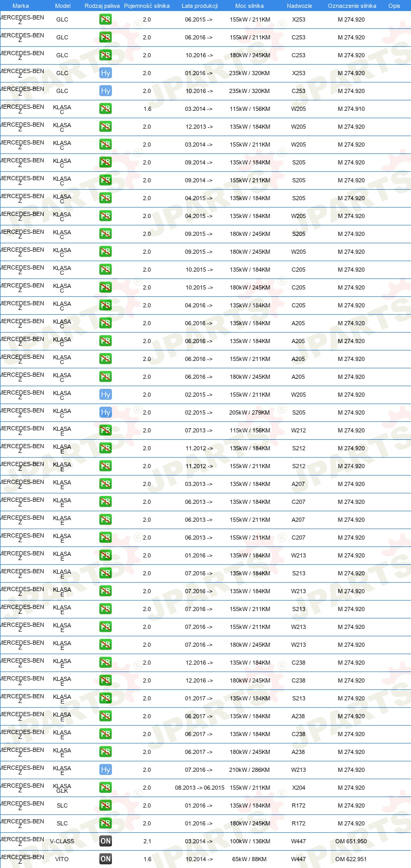Click the body code W212

[299, 431]
